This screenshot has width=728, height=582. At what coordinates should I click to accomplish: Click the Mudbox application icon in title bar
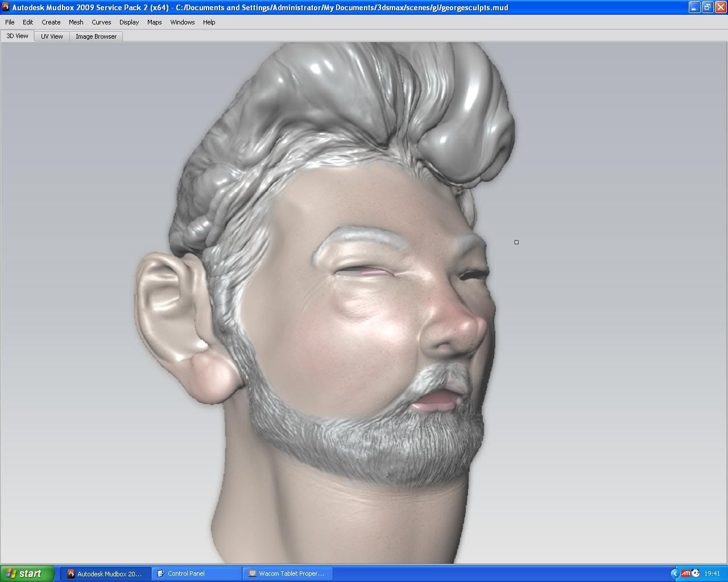coord(6,7)
